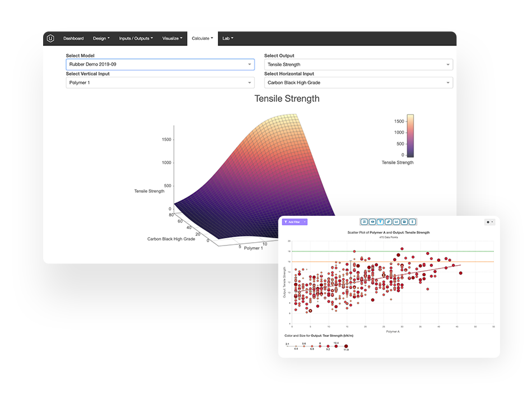The height and width of the screenshot is (403, 532).
Task: Click the Add Filter button
Action: [292, 222]
